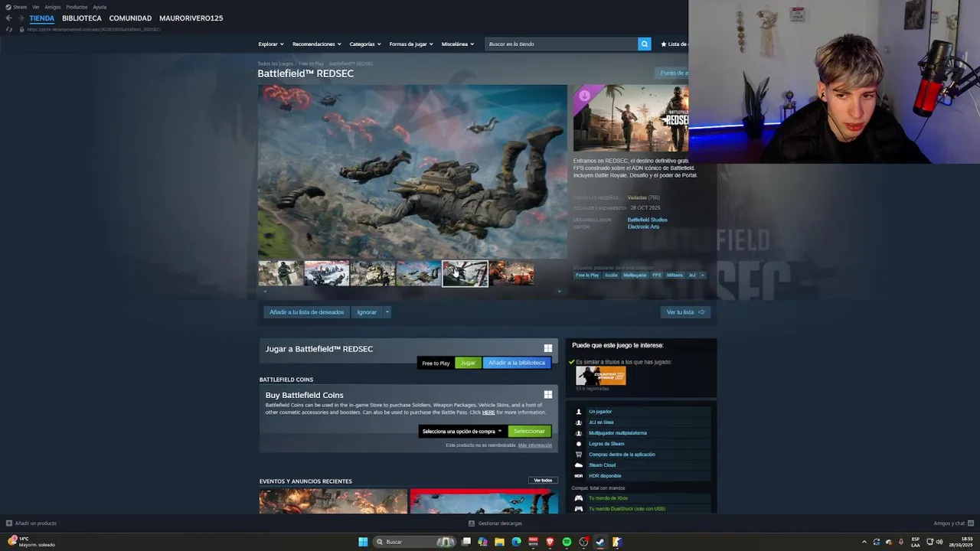The image size is (980, 551).
Task: Click the Free to Play tag
Action: tap(587, 275)
